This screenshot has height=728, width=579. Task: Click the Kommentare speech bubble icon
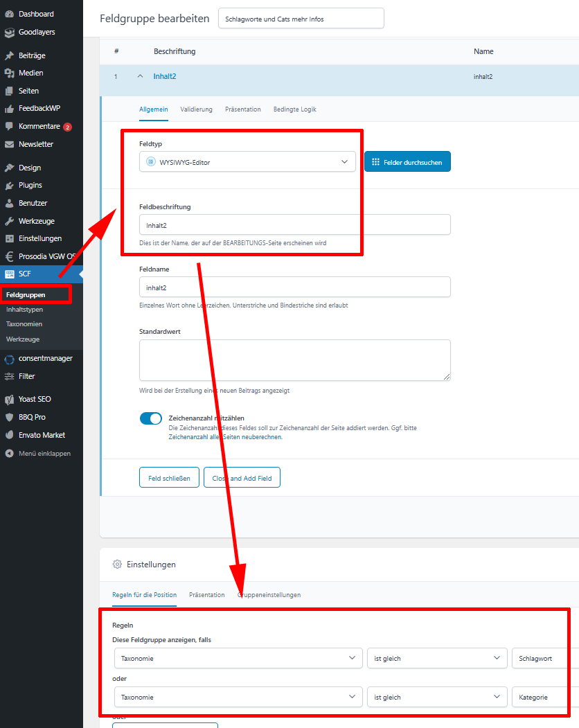[x=9, y=127]
